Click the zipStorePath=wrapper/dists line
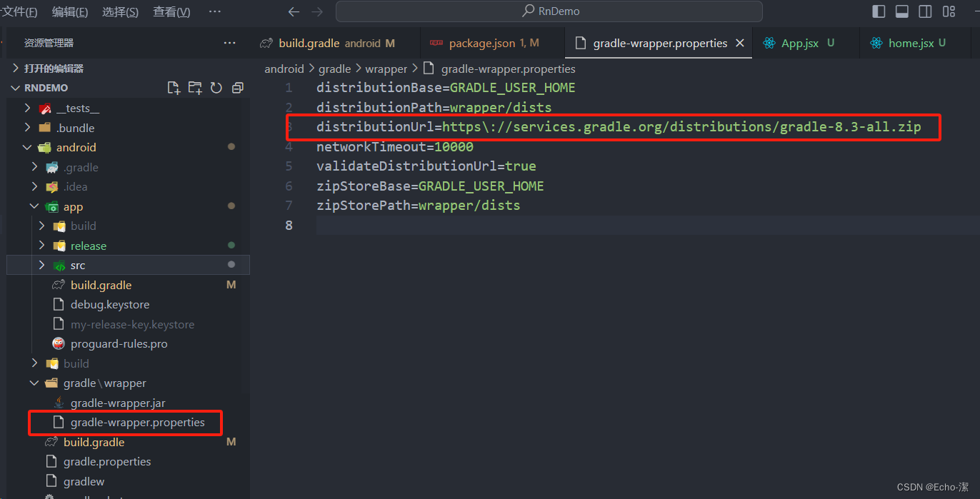Image resolution: width=980 pixels, height=499 pixels. tap(418, 206)
